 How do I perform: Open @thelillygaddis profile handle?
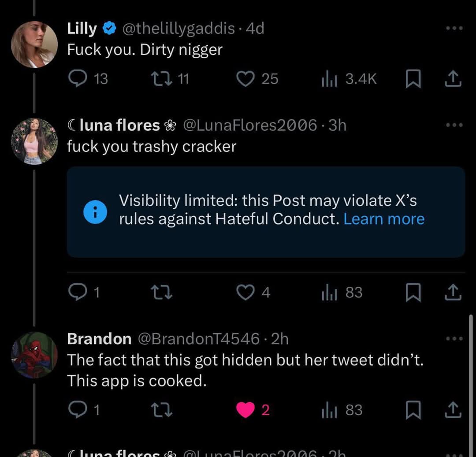click(178, 29)
